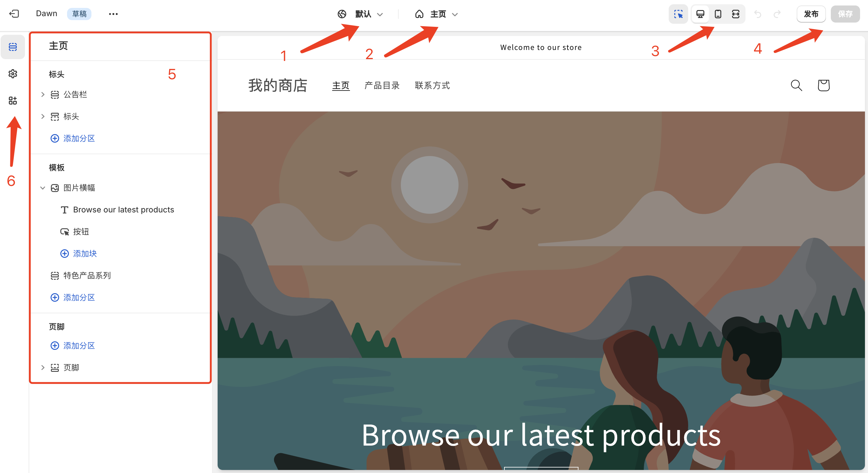Open the 默认 market selector dropdown
This screenshot has height=473, width=868.
[360, 14]
